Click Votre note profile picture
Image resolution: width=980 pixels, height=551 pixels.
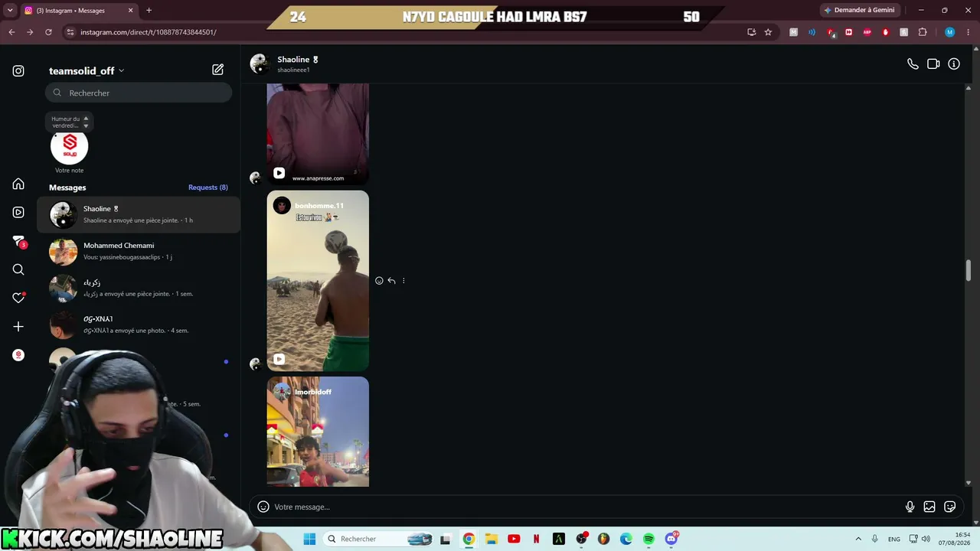click(x=70, y=146)
